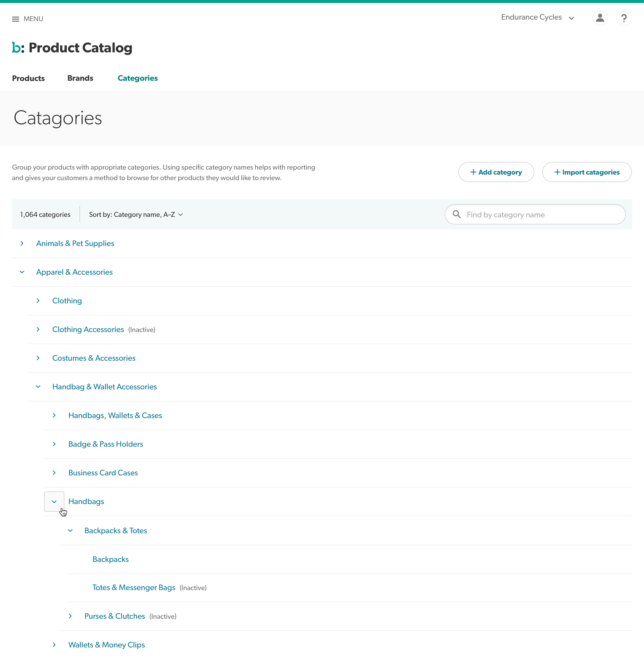Select the Wallets & Money Clips category

pyautogui.click(x=107, y=644)
